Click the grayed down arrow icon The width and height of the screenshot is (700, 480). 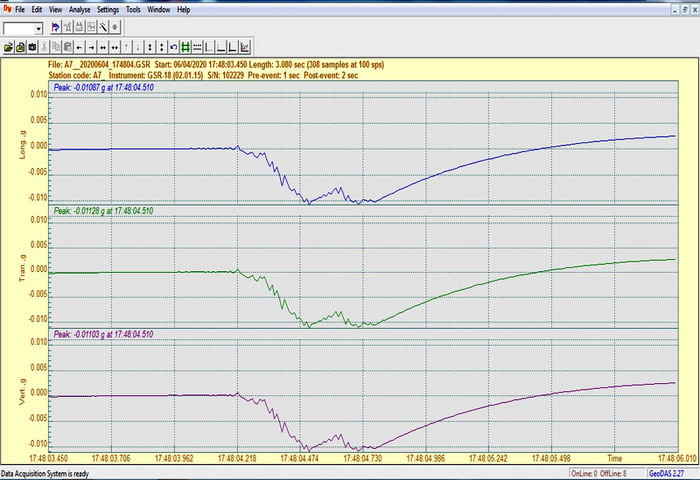[x=138, y=47]
